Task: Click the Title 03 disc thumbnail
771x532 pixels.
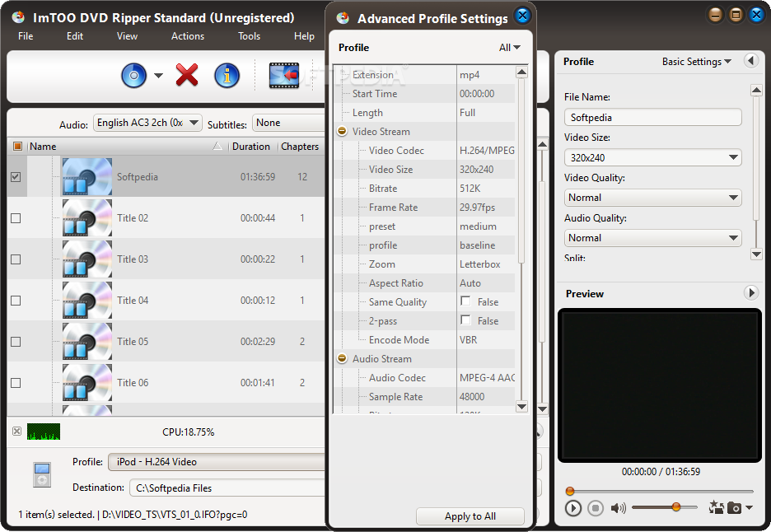Action: click(87, 259)
